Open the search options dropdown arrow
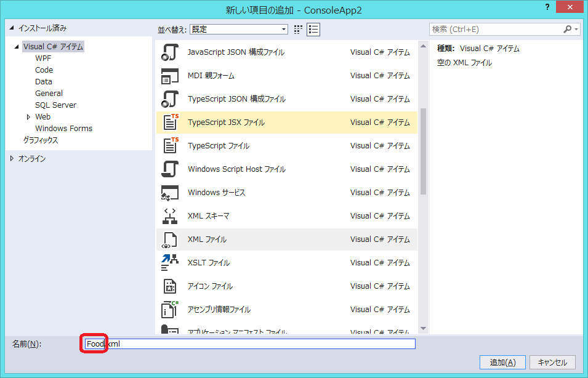This screenshot has height=378, width=588. [576, 30]
